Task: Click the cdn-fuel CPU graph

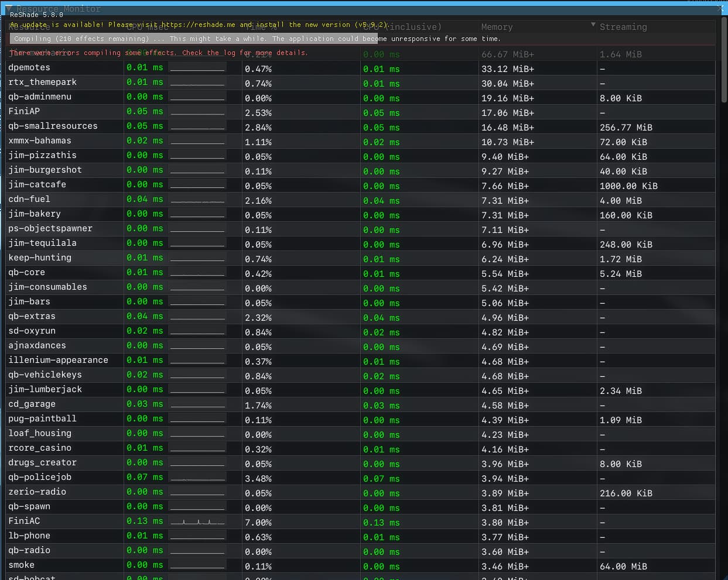Action: [197, 200]
